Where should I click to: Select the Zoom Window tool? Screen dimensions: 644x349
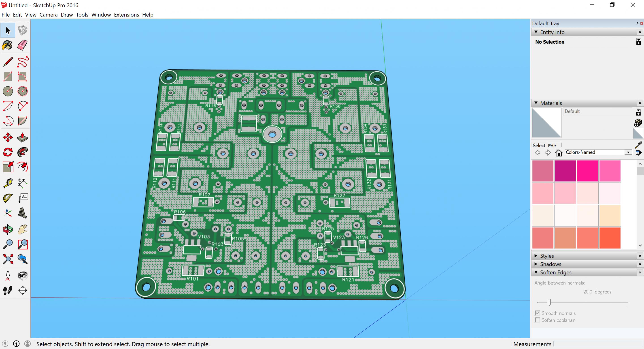click(23, 244)
